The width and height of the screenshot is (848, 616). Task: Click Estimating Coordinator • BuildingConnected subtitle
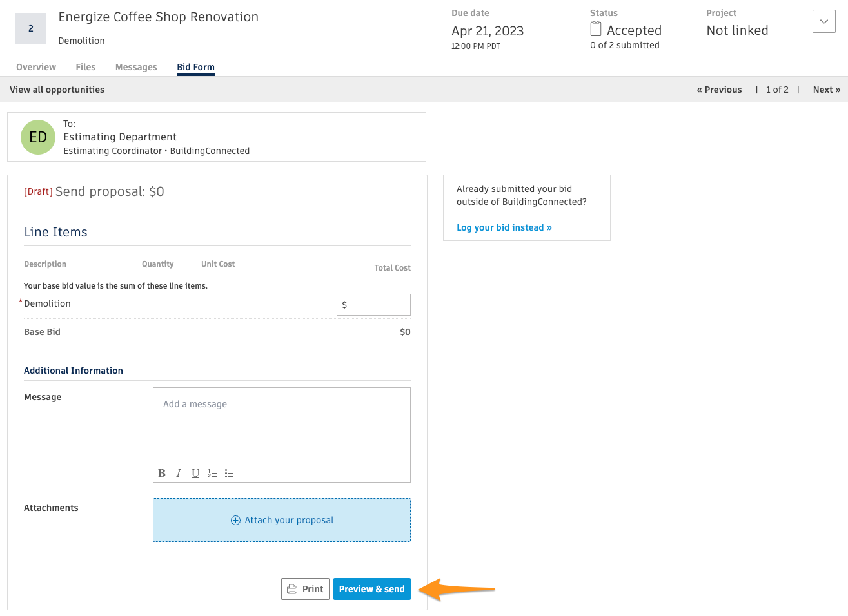(157, 151)
